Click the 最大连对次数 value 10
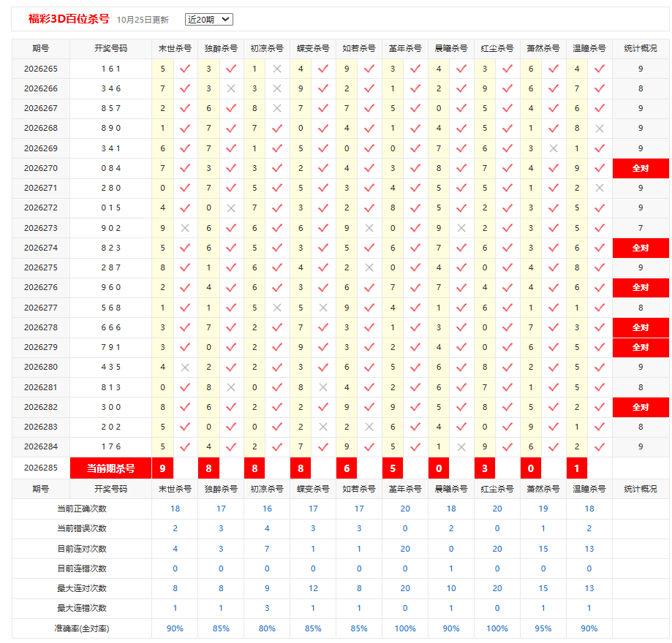The image size is (672, 643). 451,589
